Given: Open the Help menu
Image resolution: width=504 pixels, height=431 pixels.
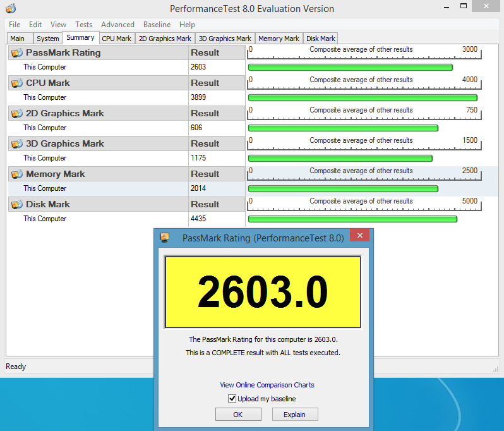Looking at the screenshot, I should [187, 25].
